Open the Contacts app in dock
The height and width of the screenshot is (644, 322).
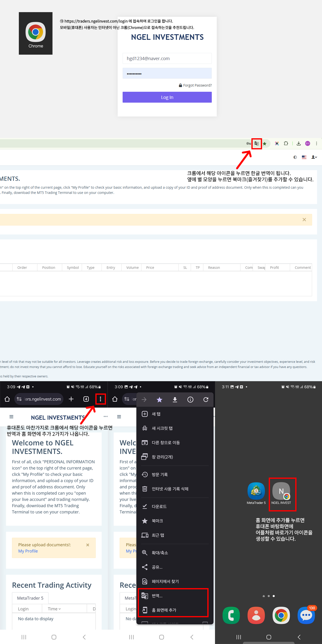[256, 615]
